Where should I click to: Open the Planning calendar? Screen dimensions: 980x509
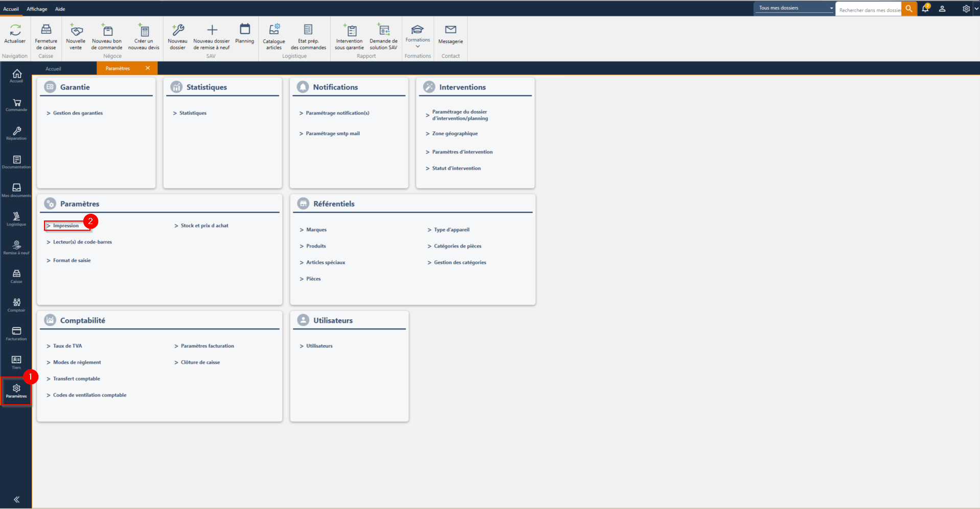245,34
